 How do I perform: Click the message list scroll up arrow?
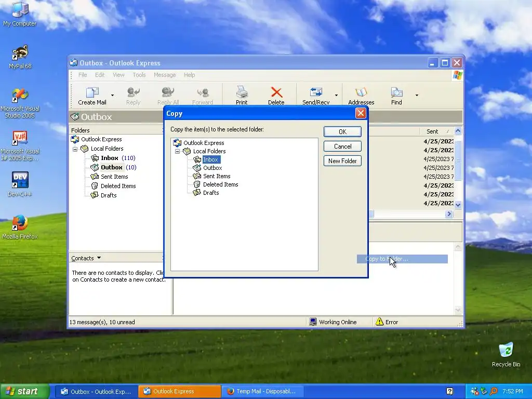[458, 130]
